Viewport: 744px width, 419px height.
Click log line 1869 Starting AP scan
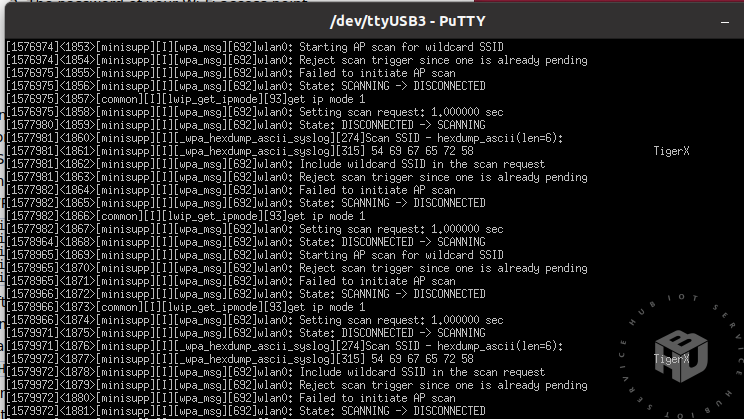point(254,255)
